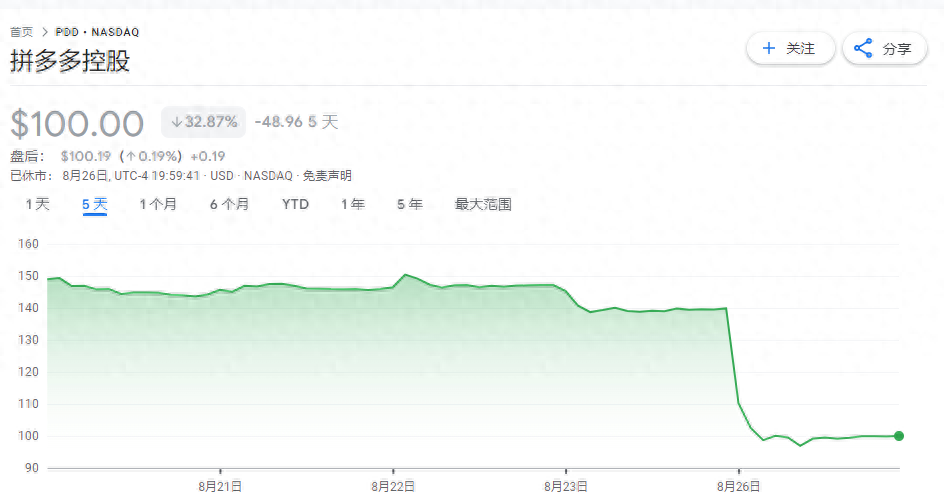Click the $100.00 price value
Screen dimensions: 944x497
[x=77, y=123]
